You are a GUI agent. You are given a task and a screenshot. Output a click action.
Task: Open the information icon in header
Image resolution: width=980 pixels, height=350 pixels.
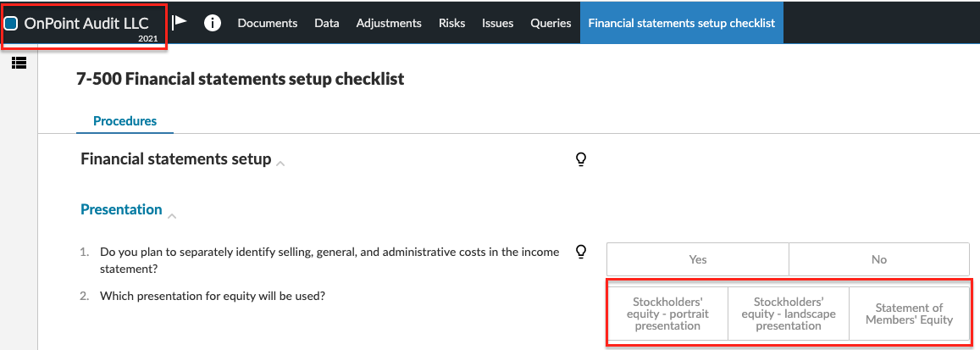click(213, 23)
